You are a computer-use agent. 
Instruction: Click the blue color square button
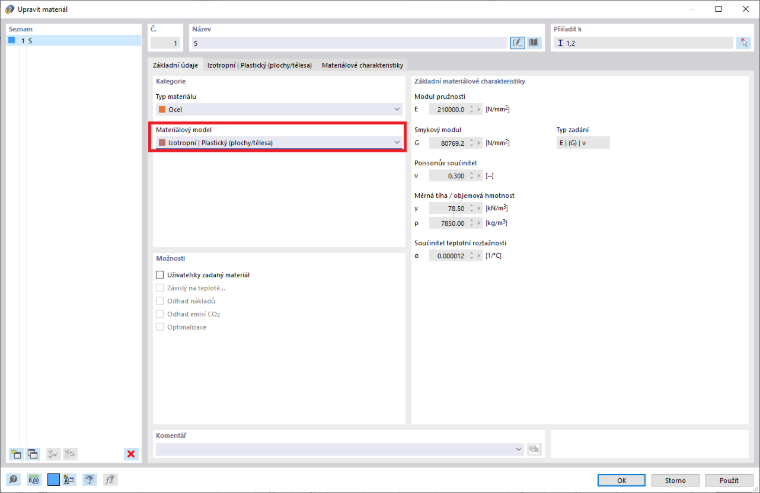(53, 479)
